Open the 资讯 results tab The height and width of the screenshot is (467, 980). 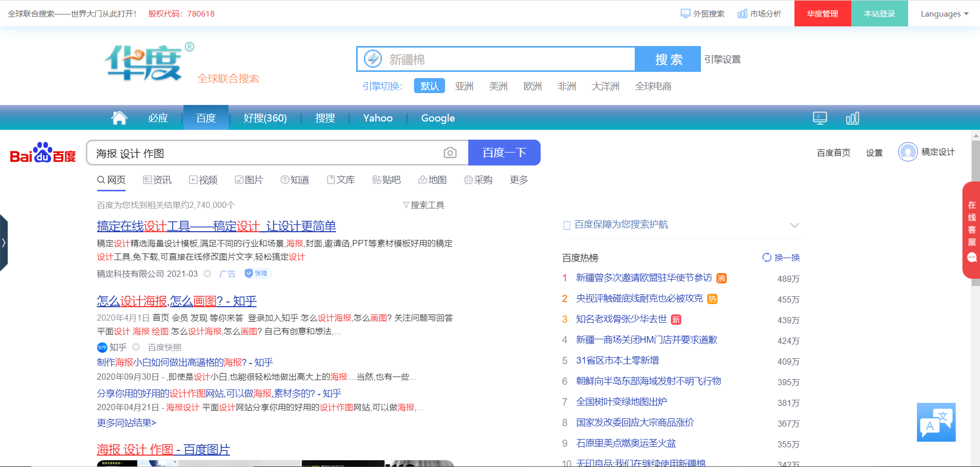[157, 179]
